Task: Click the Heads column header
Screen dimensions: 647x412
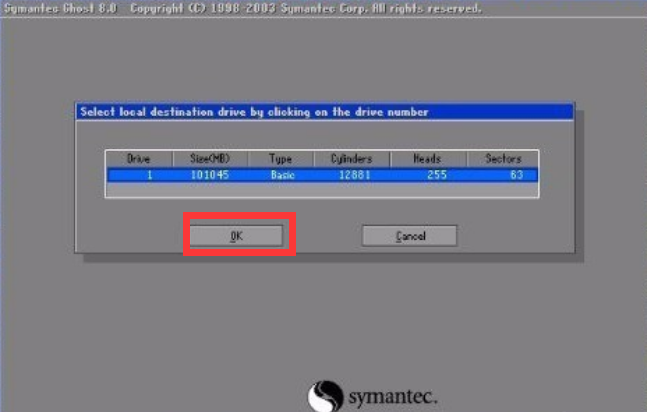Action: 427,159
